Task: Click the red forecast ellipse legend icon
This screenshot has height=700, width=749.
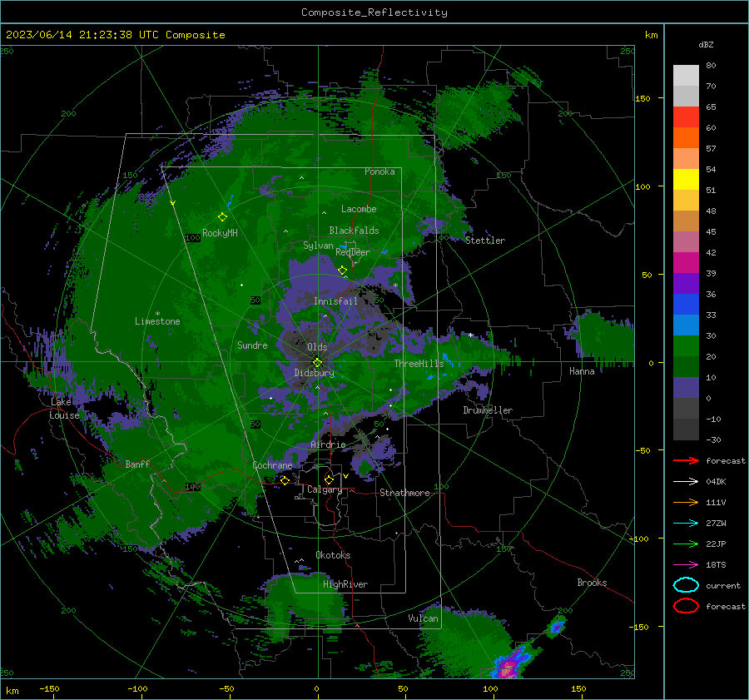Action: pyautogui.click(x=686, y=606)
